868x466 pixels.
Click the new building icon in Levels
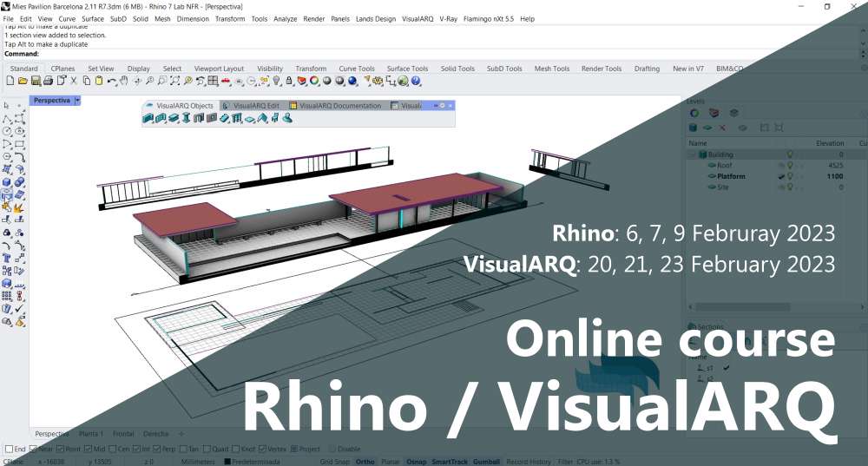click(x=692, y=128)
